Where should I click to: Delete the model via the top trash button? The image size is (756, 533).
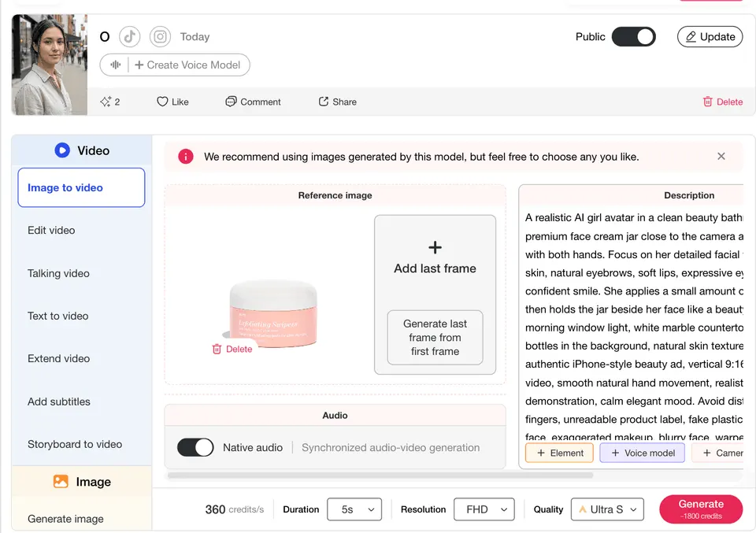click(x=722, y=102)
